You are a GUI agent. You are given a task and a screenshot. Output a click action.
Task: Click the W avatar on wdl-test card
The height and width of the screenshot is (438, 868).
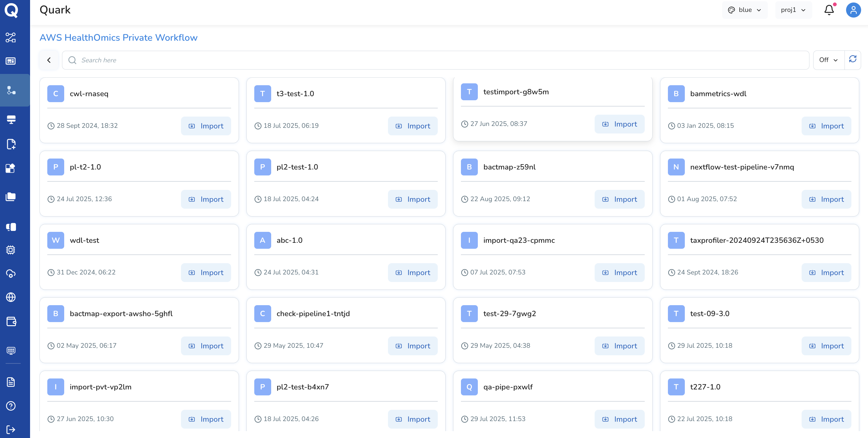56,240
